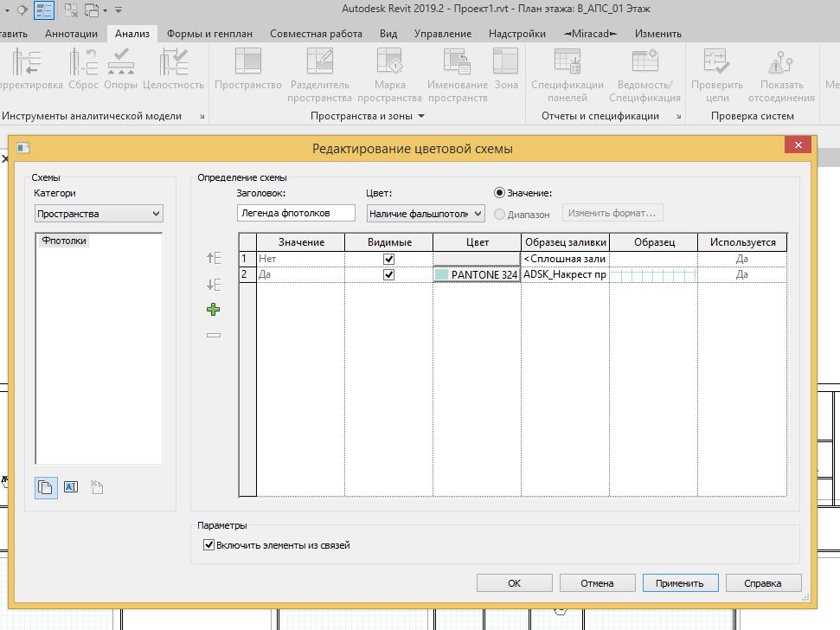Screen dimensions: 840x630
Task: Open the Именование пространств tool
Action: click(457, 61)
